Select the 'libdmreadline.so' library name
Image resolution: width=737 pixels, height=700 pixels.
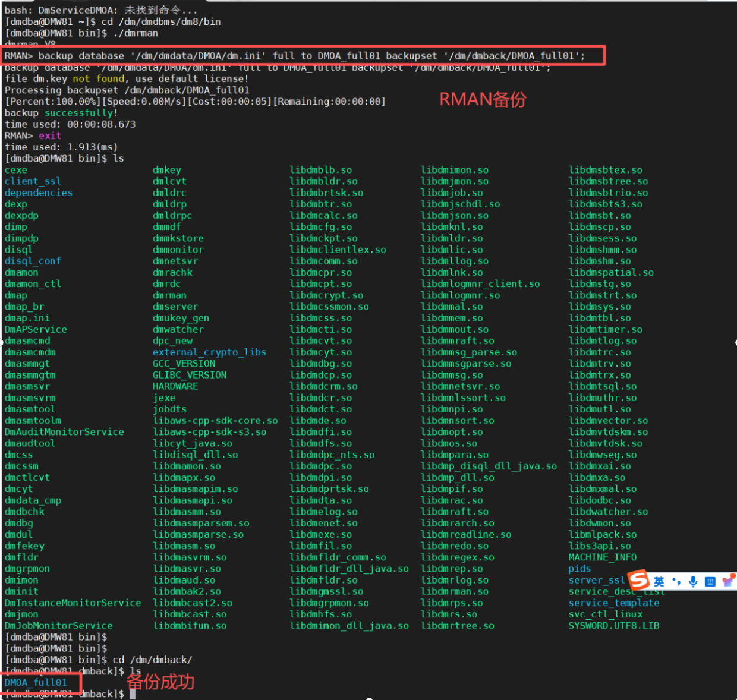[466, 534]
